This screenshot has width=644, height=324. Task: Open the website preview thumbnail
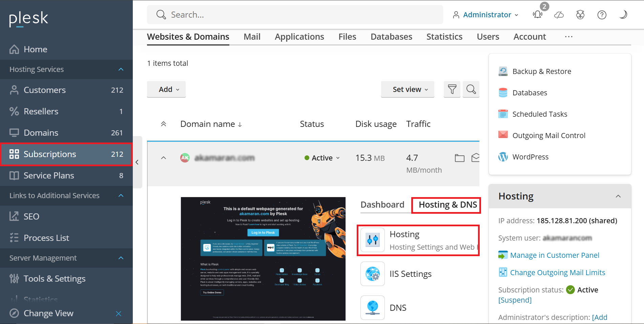click(x=263, y=259)
